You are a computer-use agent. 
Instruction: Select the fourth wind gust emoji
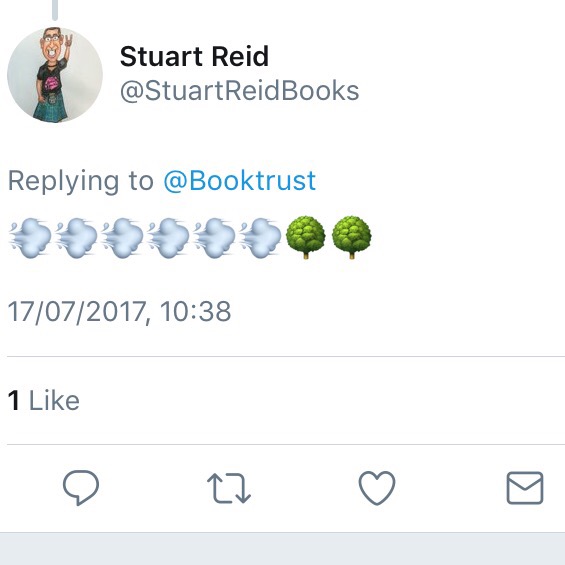pos(168,238)
